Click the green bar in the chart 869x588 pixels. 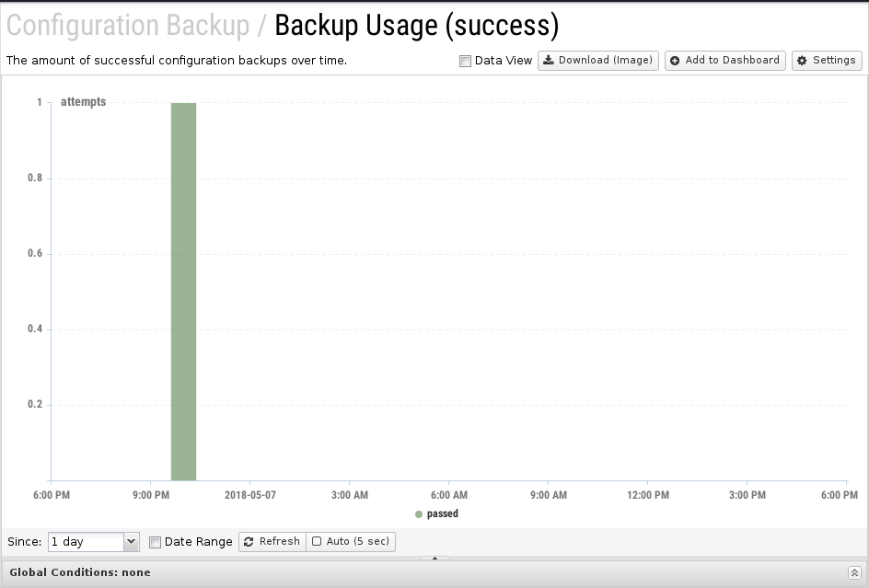tap(183, 292)
